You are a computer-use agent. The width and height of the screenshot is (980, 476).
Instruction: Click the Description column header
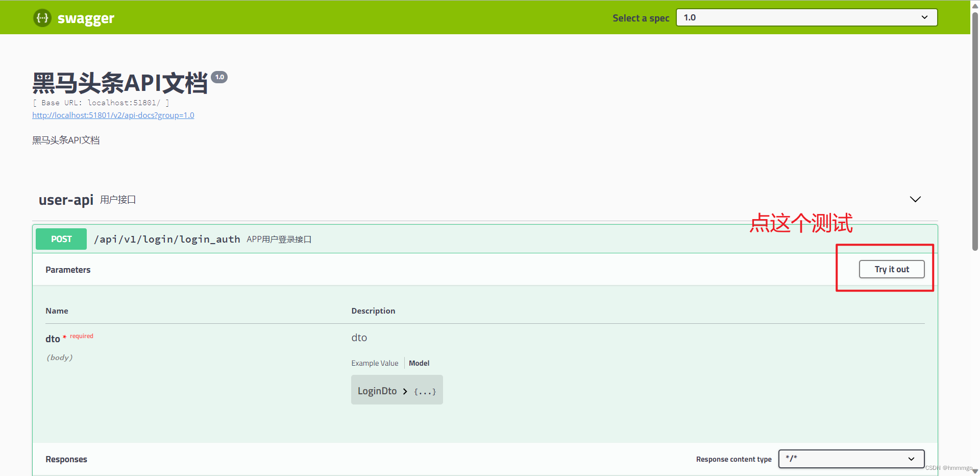pyautogui.click(x=373, y=311)
